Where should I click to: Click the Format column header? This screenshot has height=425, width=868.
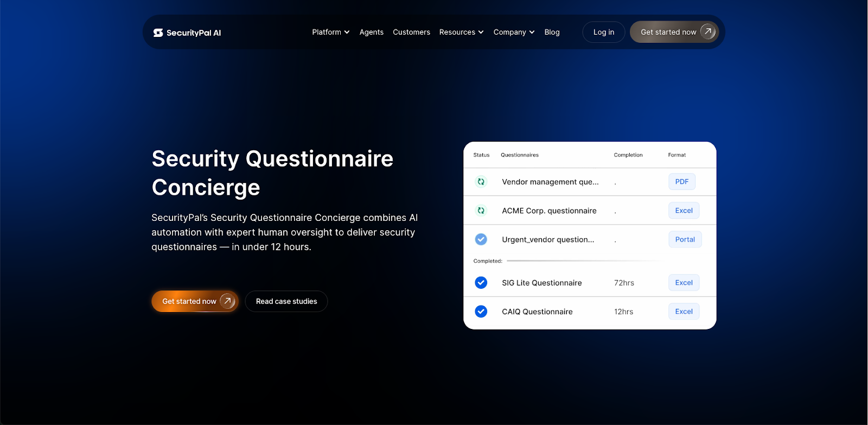(676, 155)
